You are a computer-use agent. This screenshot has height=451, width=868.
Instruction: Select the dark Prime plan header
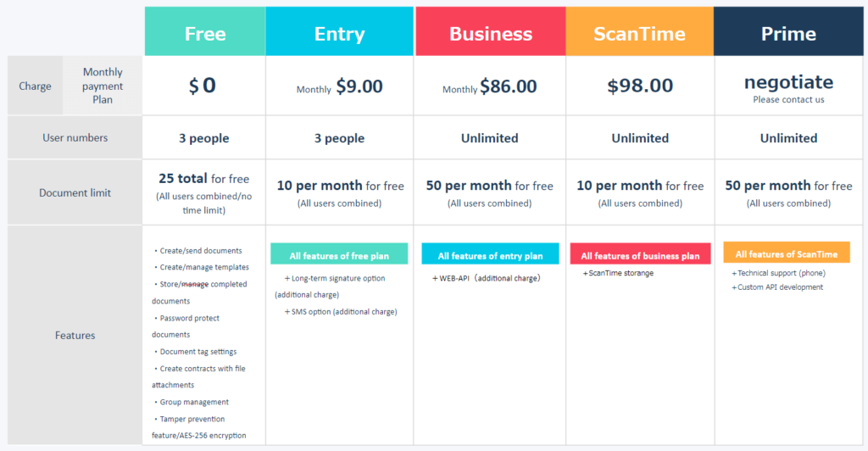click(788, 31)
